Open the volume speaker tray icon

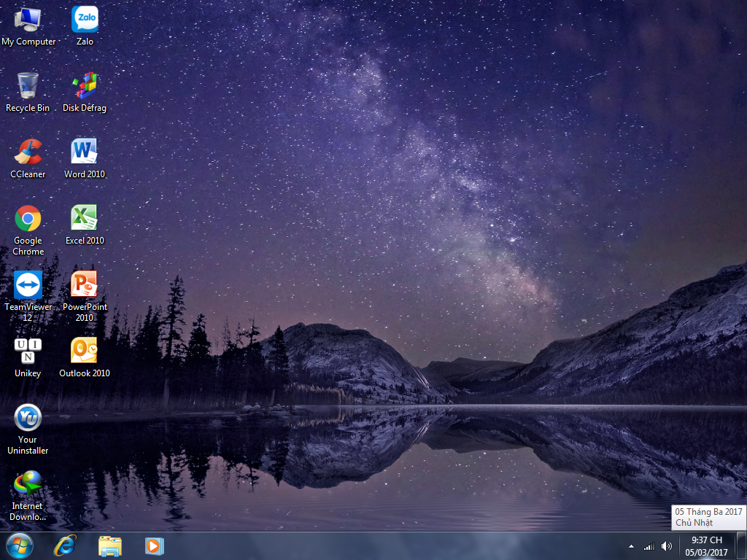click(667, 546)
